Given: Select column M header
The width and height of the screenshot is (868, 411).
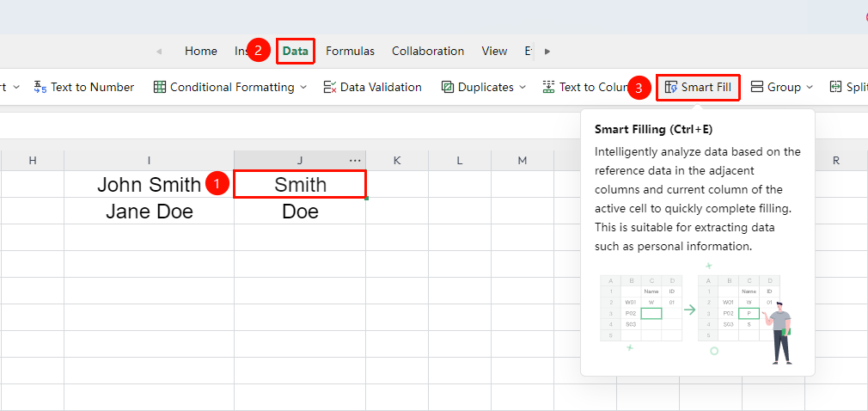Looking at the screenshot, I should 523,161.
